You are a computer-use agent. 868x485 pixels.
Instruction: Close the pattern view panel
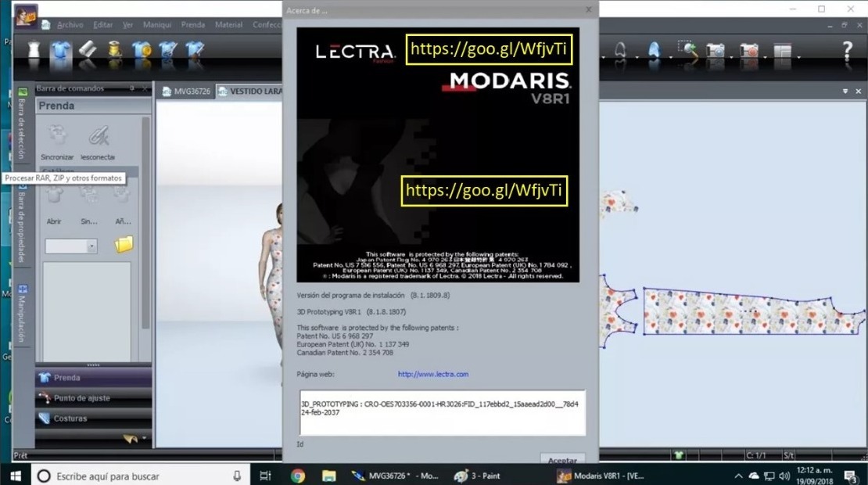coord(858,91)
